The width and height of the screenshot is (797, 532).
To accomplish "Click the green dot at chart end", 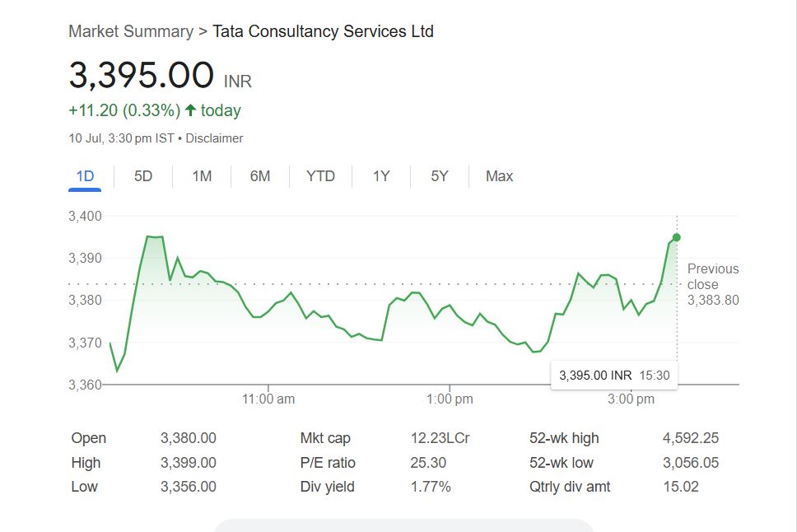I will point(677,237).
